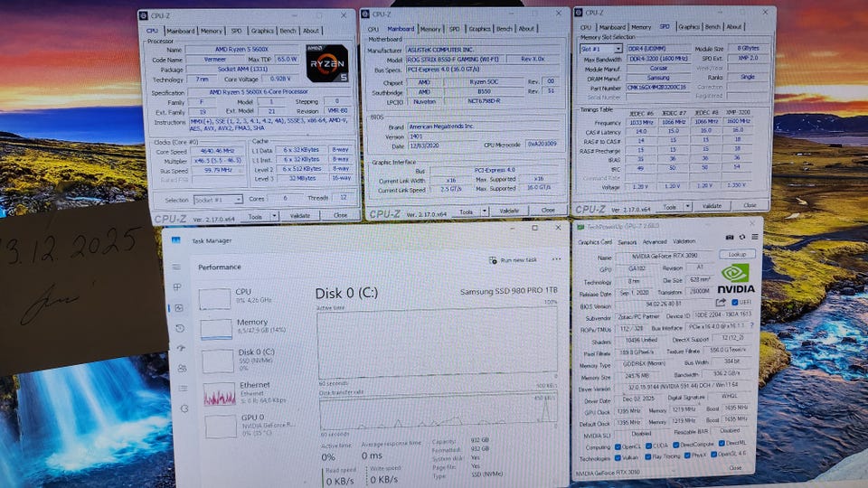This screenshot has height=488, width=868.
Task: Open Users page in Task Manager sidebar
Action: click(182, 368)
